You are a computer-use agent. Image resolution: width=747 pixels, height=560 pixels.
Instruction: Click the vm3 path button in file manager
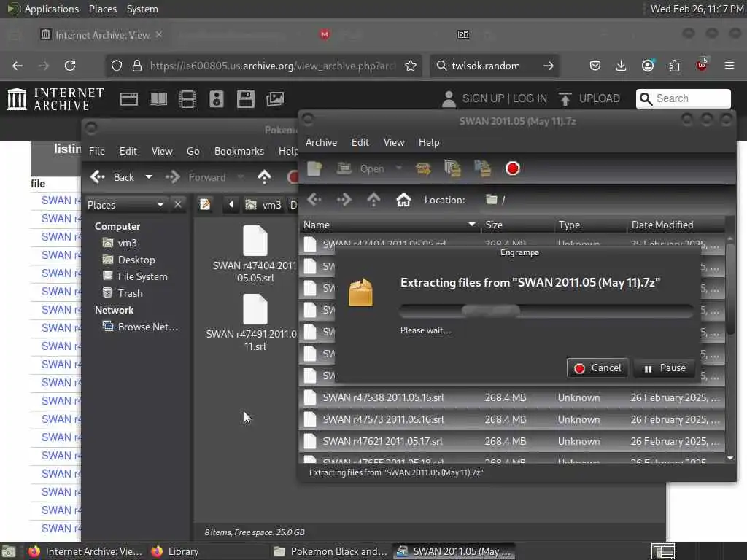pos(264,205)
